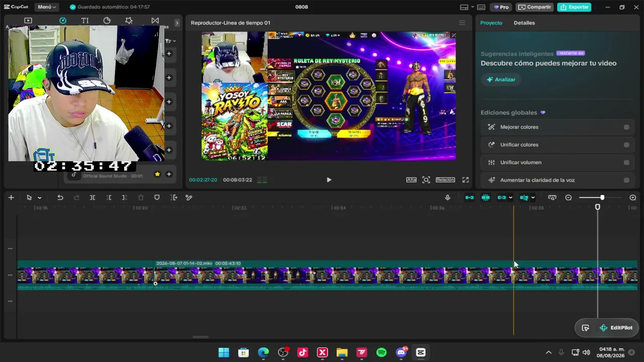Click the Redo arrow in timeline toolbar
The image size is (644, 362).
76,198
